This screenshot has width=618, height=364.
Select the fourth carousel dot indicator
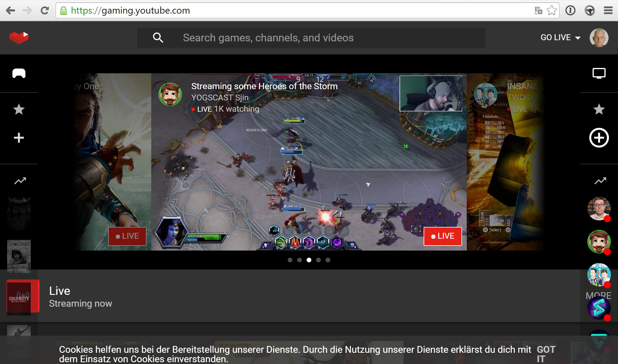pos(318,260)
